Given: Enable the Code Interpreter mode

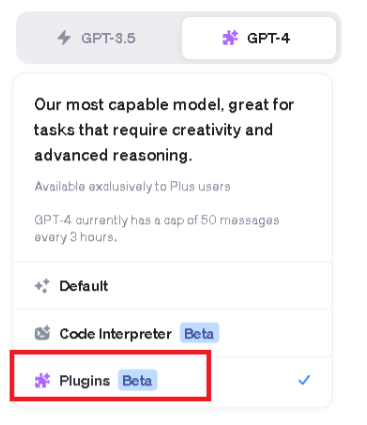Looking at the screenshot, I should coord(172,333).
